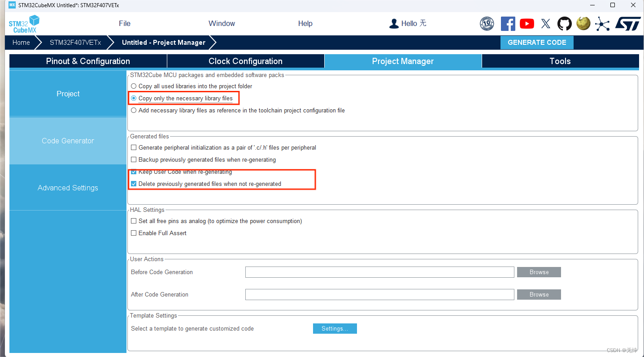Focus the After Code Generation input field
This screenshot has height=357, width=644.
tap(379, 294)
